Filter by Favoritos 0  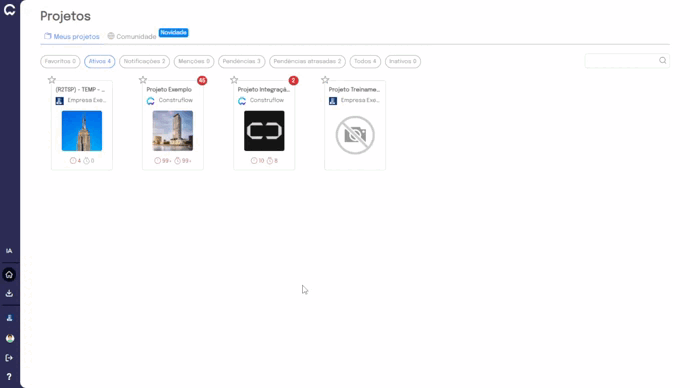coord(60,61)
